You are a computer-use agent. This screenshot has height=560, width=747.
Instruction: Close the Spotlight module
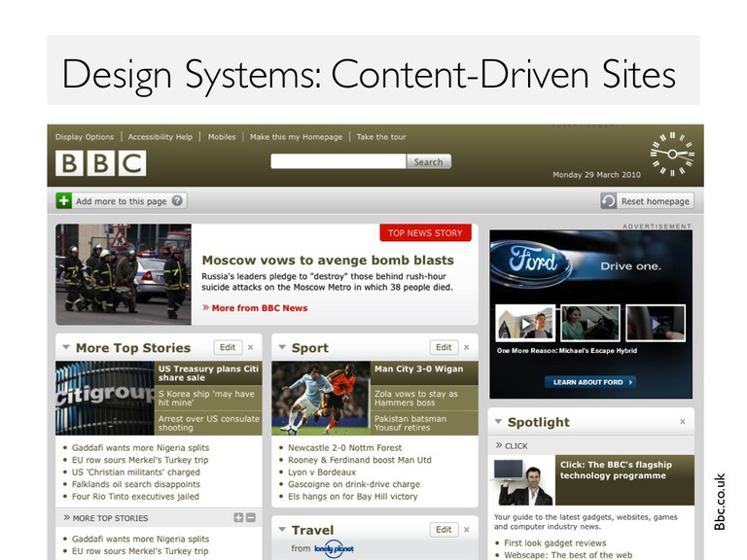682,422
